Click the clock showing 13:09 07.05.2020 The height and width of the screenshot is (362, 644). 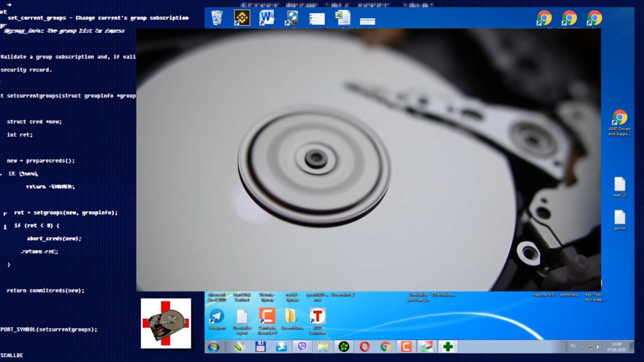click(616, 346)
